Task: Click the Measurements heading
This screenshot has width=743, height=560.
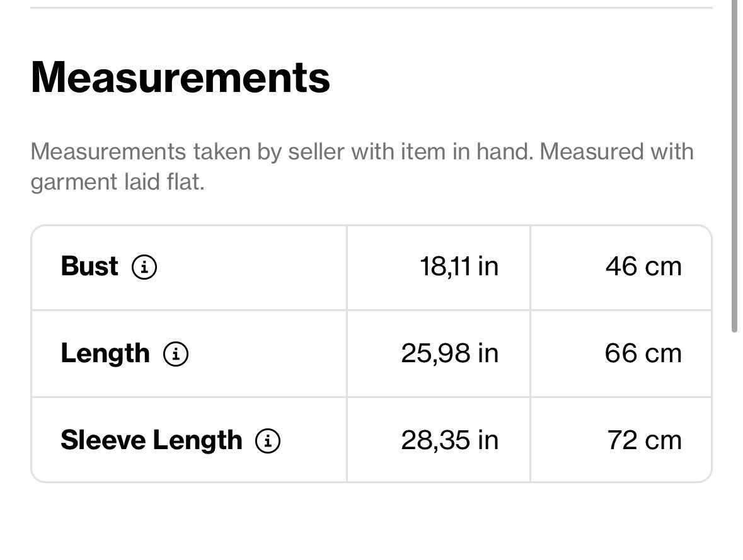Action: click(180, 77)
